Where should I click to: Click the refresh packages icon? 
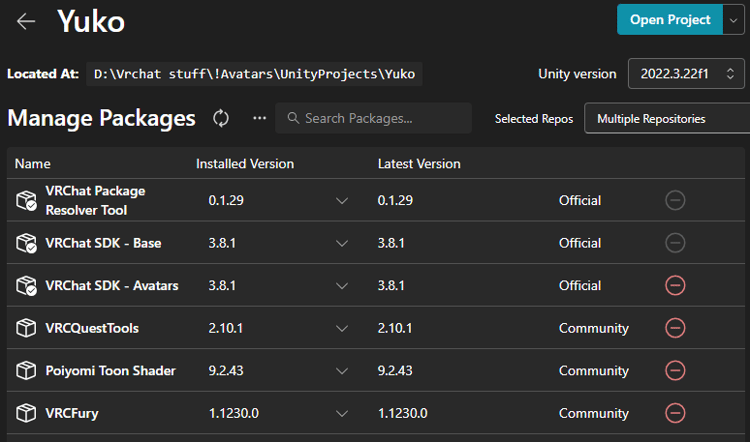pyautogui.click(x=221, y=118)
